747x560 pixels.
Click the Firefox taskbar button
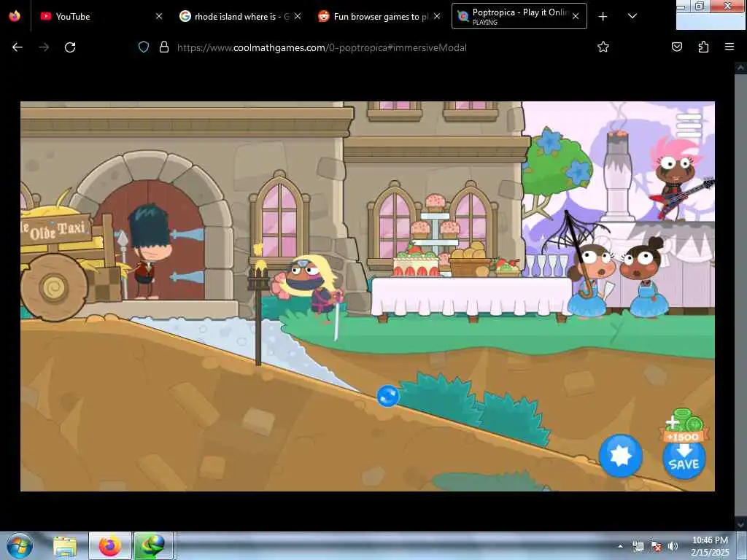[x=110, y=545]
